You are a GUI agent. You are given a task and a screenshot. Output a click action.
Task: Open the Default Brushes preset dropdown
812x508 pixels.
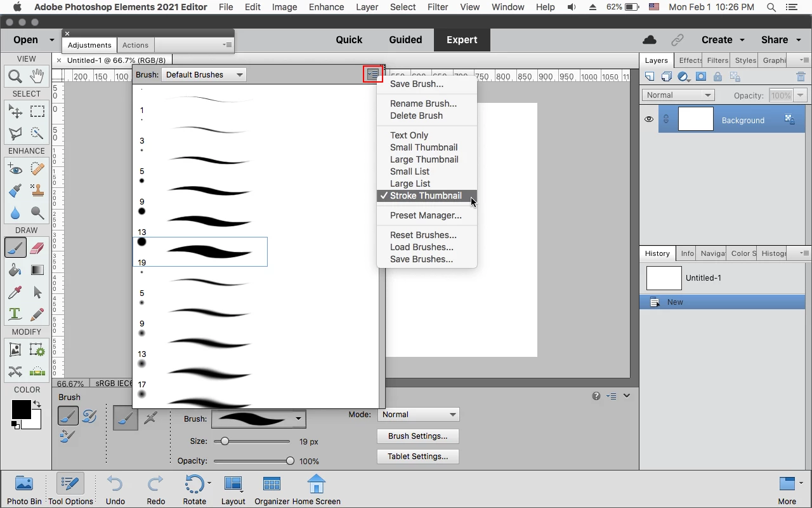(204, 74)
